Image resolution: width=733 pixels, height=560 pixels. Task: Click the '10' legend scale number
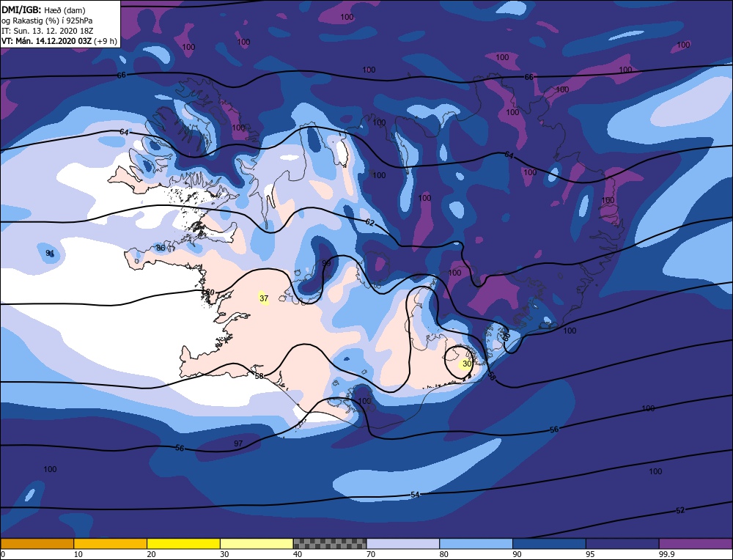click(x=78, y=554)
